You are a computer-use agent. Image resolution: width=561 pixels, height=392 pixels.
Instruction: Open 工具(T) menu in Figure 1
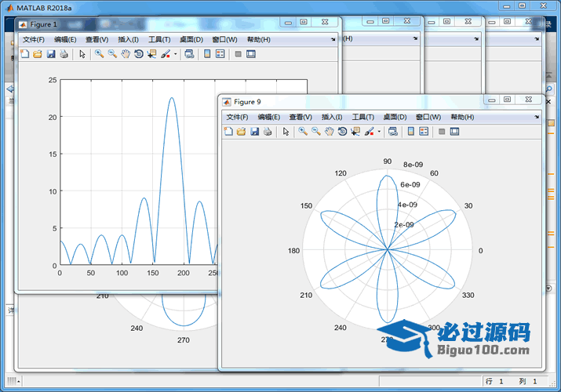(x=159, y=40)
